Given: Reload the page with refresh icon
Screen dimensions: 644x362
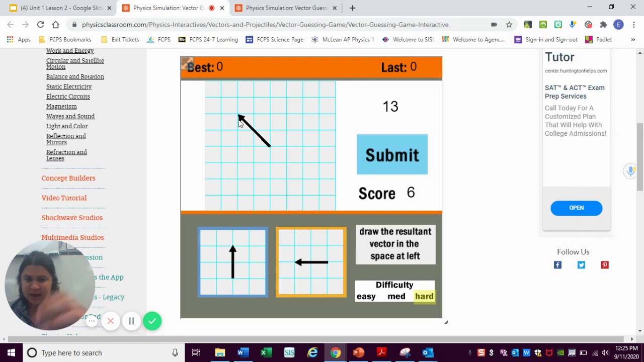Looking at the screenshot, I should [40, 25].
